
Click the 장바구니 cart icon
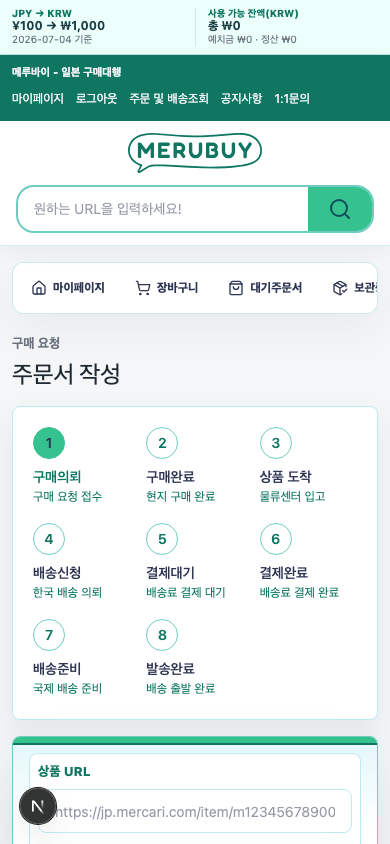click(x=143, y=288)
